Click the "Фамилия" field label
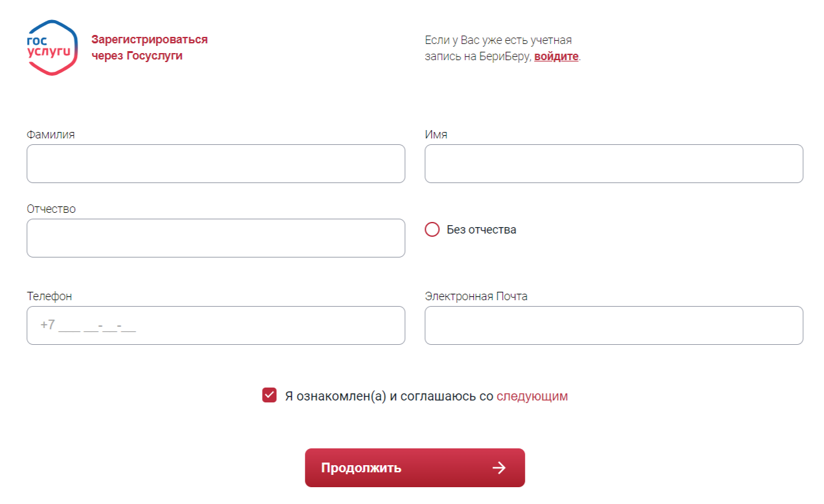Viewport: 824px width, 504px height. tap(50, 135)
